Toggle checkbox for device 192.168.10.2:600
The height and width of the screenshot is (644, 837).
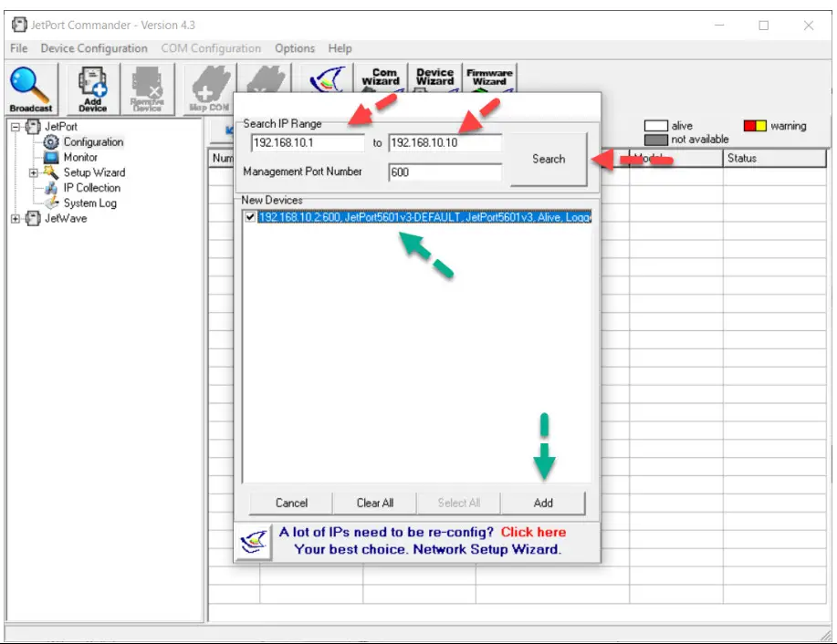250,216
